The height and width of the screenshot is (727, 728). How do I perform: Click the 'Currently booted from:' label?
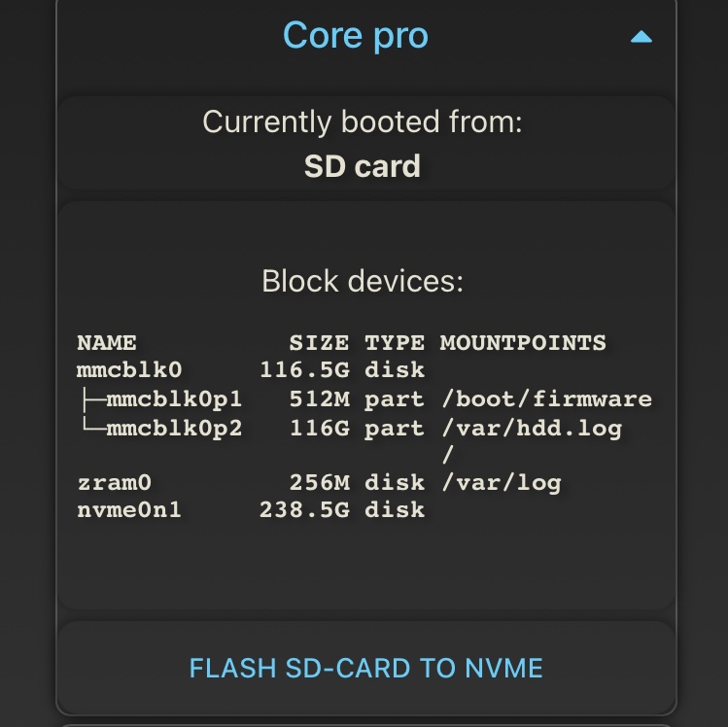pos(363,122)
